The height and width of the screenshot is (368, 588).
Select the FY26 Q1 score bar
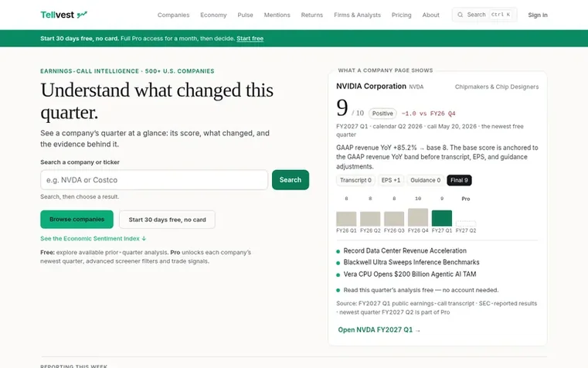(x=346, y=218)
